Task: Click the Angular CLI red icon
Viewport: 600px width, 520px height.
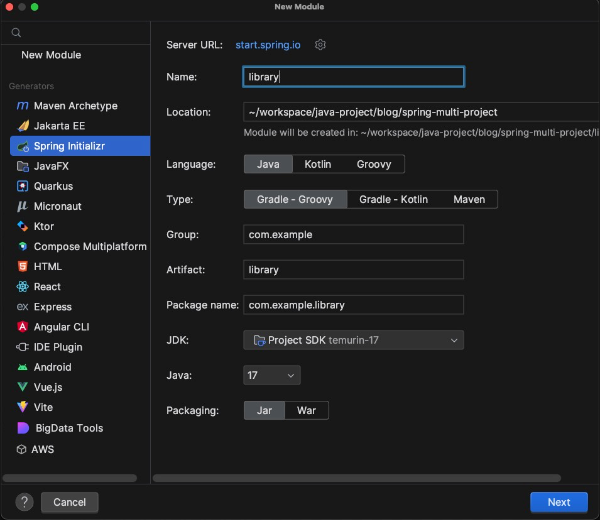Action: [23, 327]
